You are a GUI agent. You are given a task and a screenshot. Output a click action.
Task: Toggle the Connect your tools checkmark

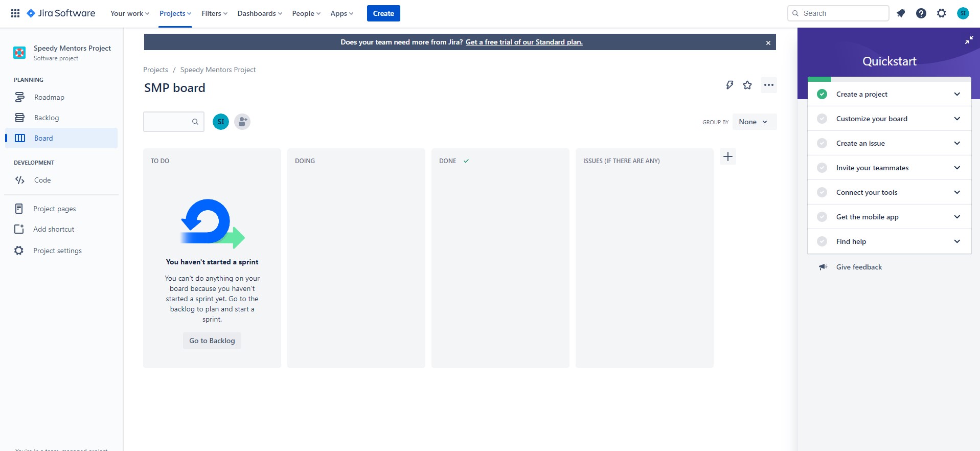pos(822,192)
